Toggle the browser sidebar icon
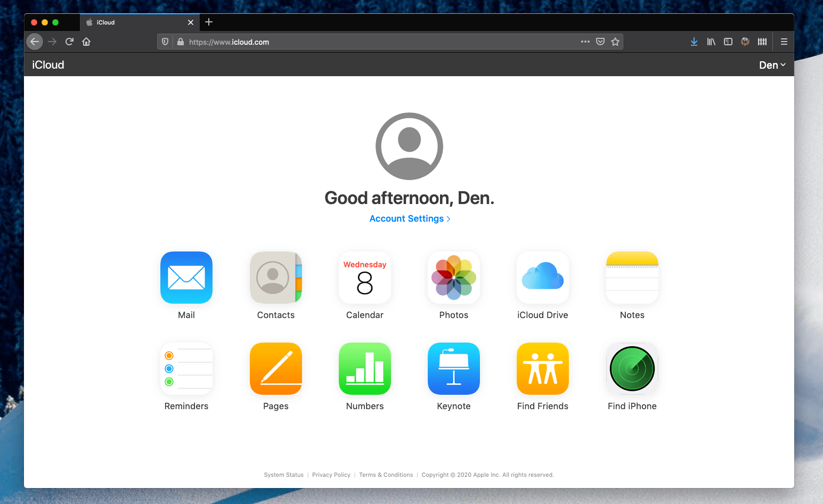 tap(728, 42)
